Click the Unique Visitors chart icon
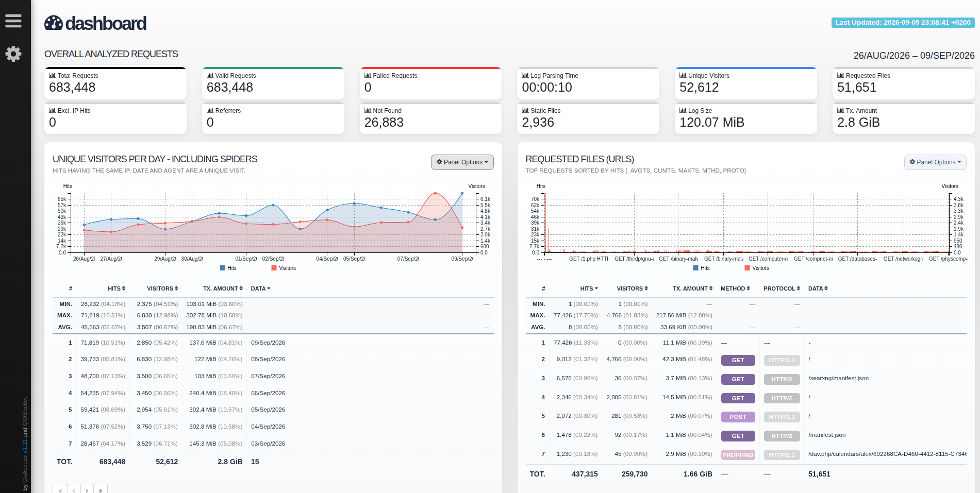This screenshot has height=493, width=980. click(683, 75)
